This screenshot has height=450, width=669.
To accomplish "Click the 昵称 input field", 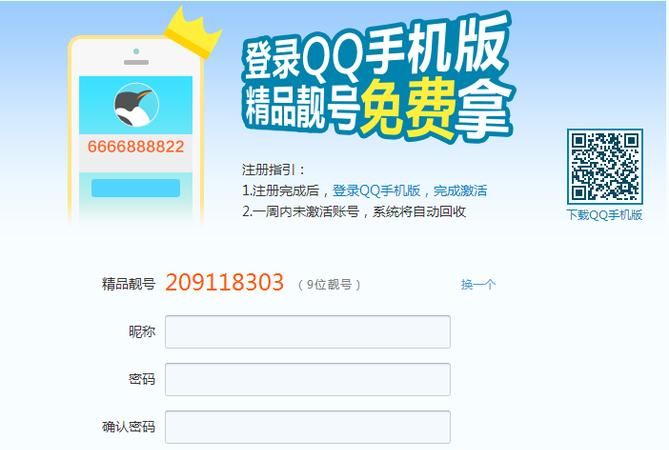I will pos(308,332).
